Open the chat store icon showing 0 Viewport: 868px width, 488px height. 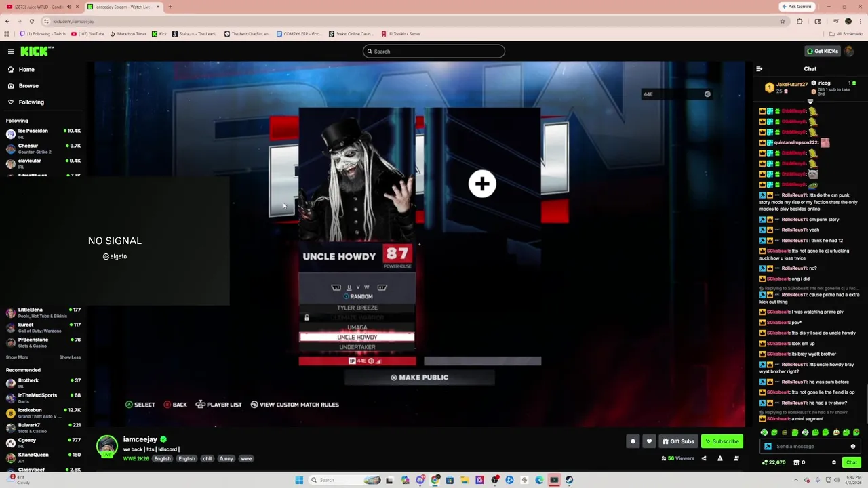coord(799,462)
